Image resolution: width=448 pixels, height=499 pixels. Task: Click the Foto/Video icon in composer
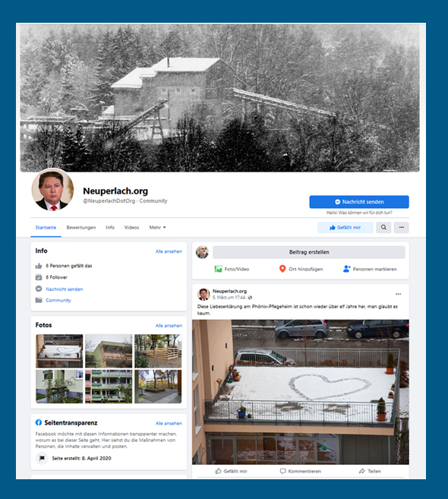tap(218, 269)
